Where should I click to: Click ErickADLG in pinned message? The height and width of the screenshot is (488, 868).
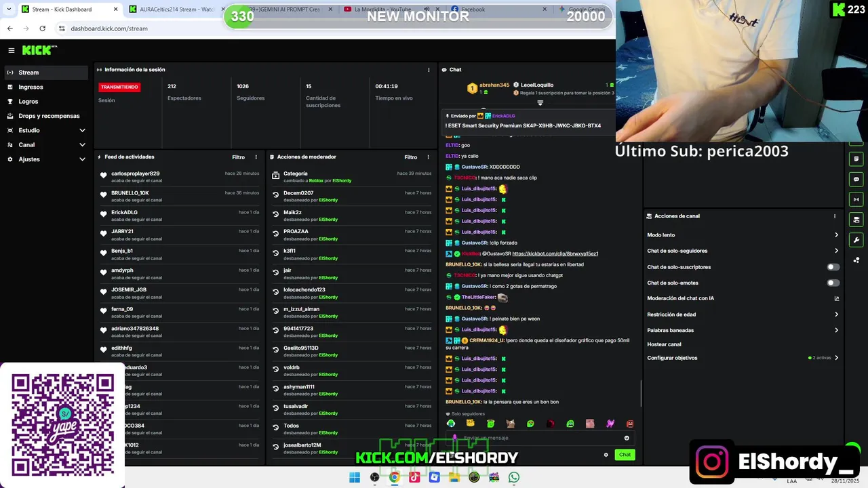[503, 116]
